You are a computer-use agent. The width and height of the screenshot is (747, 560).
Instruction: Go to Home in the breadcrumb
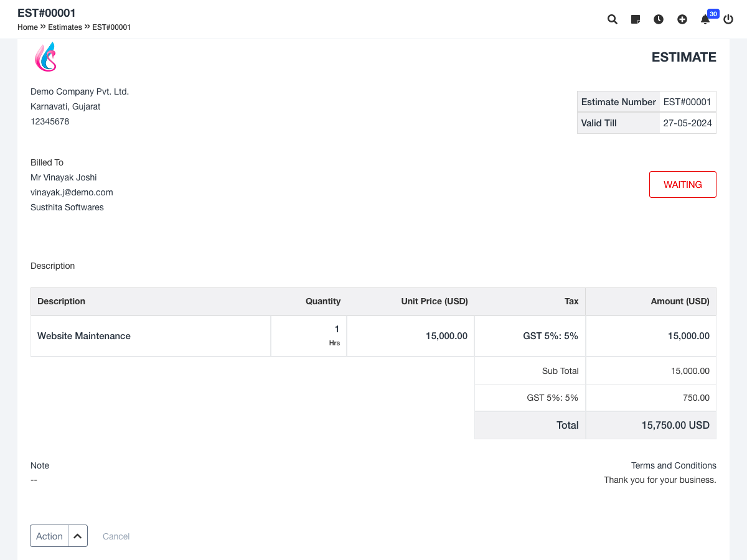[27, 27]
